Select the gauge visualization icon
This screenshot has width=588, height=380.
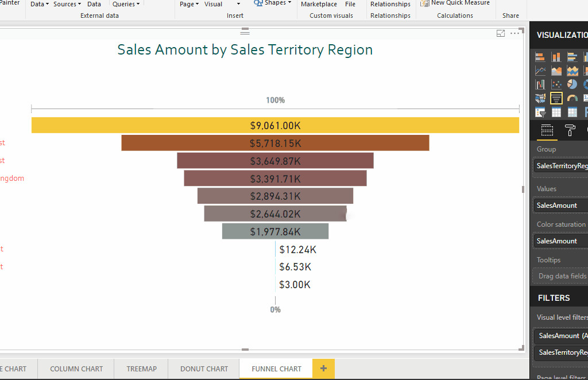coord(572,98)
